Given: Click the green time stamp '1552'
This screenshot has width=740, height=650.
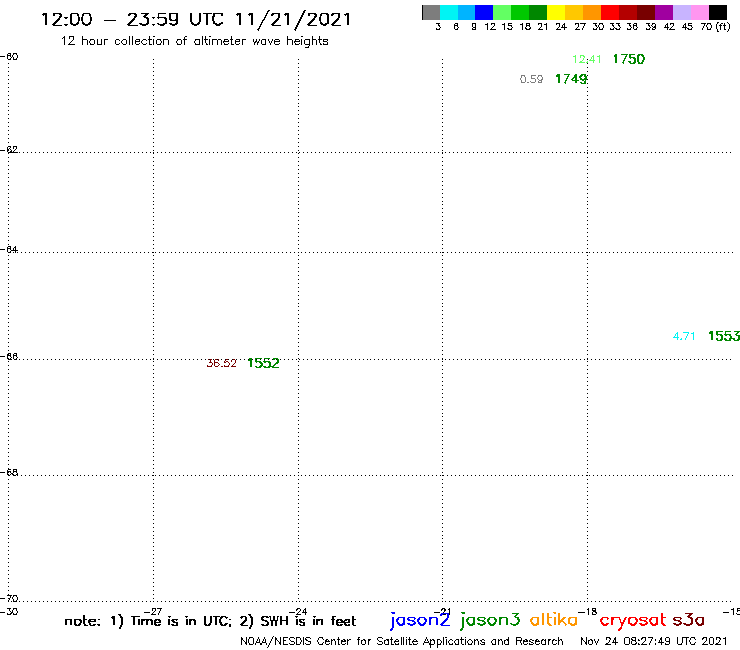Looking at the screenshot, I should point(263,363).
